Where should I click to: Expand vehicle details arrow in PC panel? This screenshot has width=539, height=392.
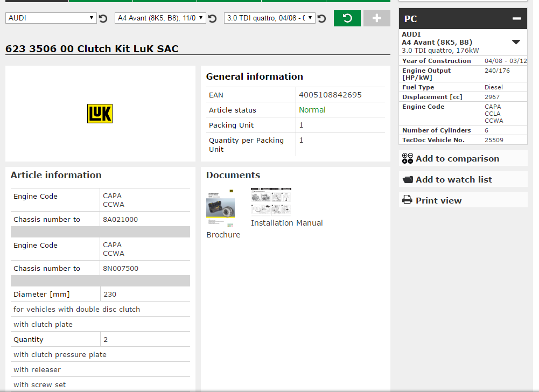[516, 42]
